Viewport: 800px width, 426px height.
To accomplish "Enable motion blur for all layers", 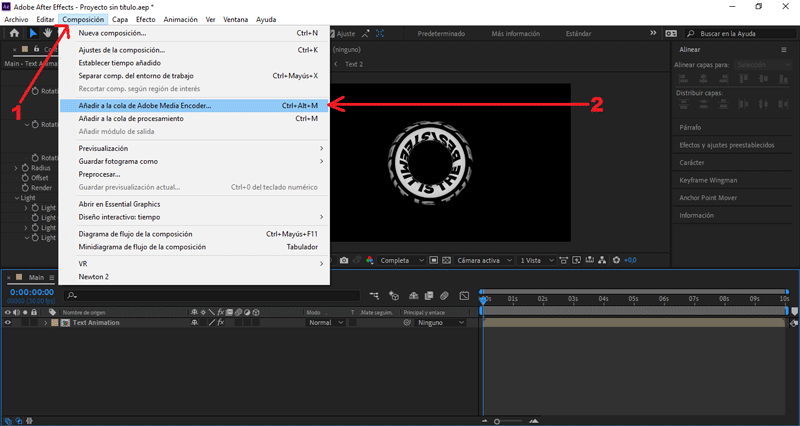I will [x=444, y=295].
